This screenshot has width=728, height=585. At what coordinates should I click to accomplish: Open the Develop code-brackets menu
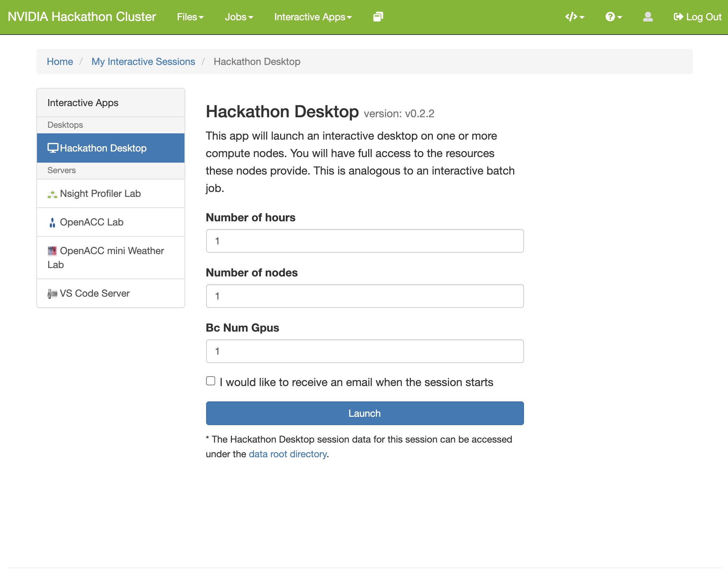575,17
